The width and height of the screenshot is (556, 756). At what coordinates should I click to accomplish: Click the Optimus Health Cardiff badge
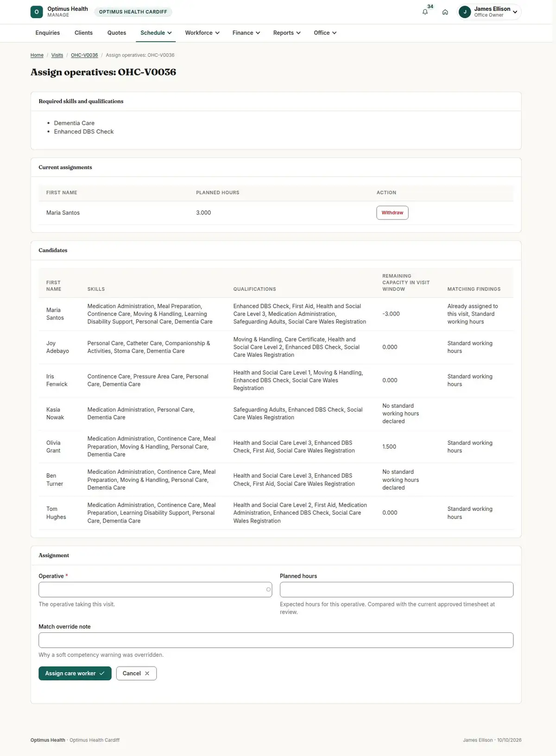coord(133,12)
